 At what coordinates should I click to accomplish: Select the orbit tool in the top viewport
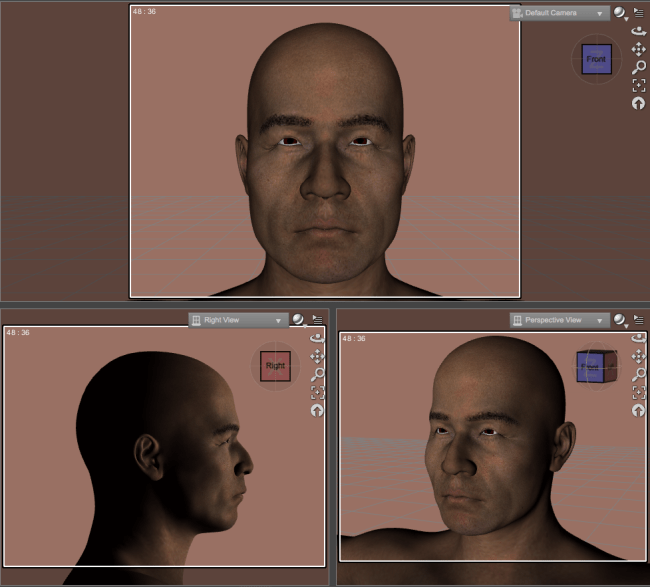(639, 31)
